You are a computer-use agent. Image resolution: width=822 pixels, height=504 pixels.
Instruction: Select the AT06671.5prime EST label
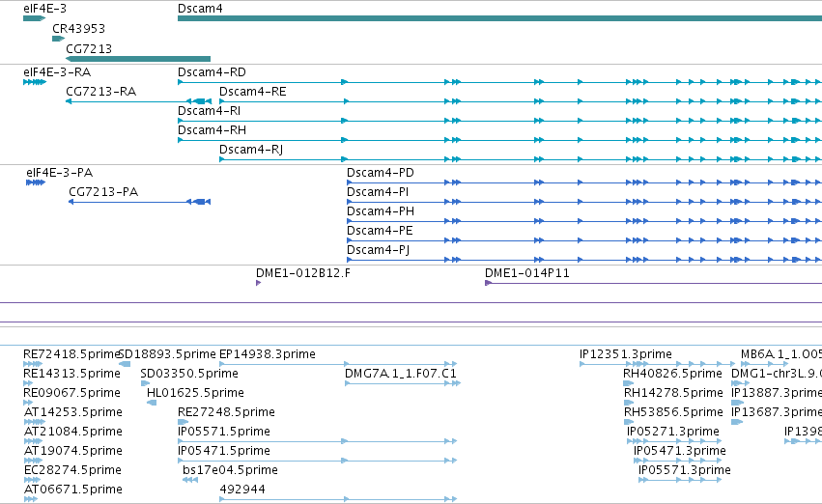tap(73, 490)
